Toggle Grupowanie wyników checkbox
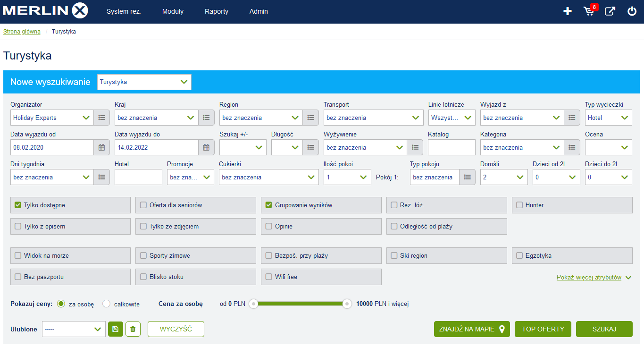 [x=269, y=205]
